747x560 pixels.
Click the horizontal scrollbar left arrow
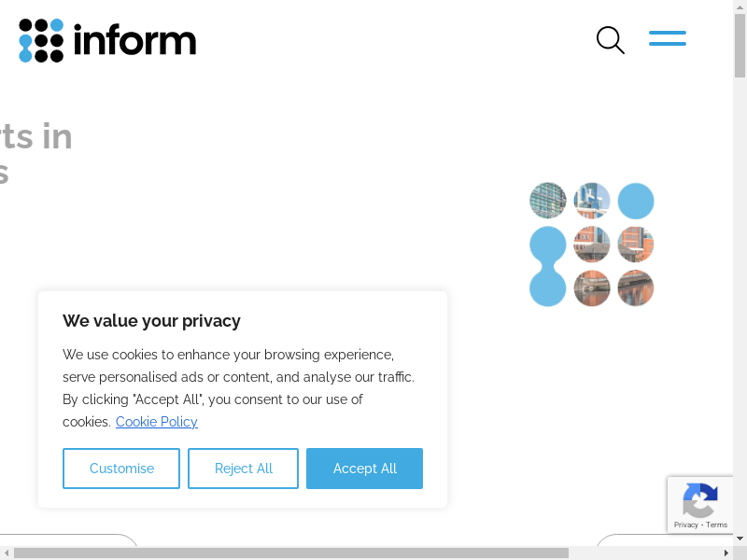coord(7,553)
